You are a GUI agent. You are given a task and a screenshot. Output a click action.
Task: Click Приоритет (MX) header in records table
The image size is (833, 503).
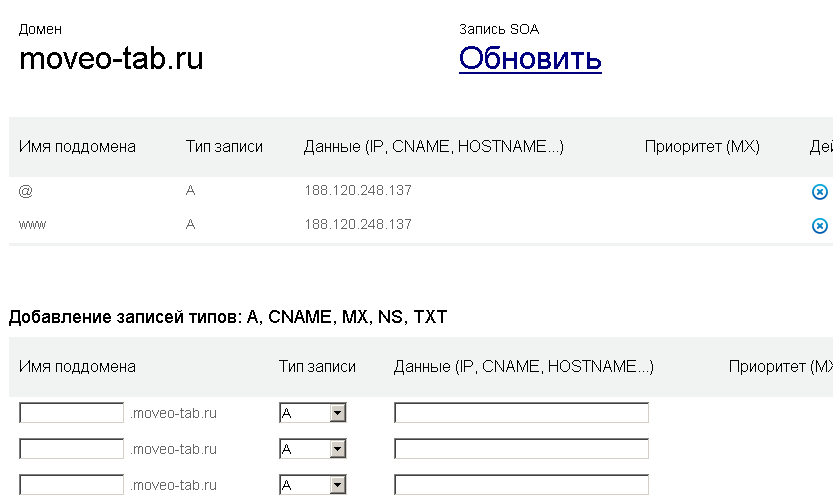(x=702, y=147)
